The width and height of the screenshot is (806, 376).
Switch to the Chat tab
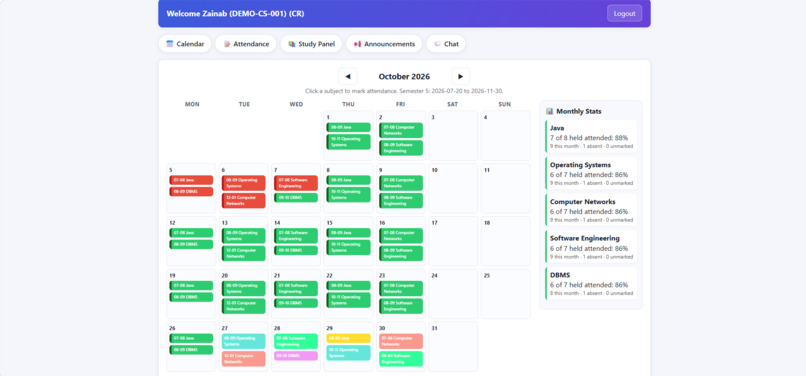point(446,44)
